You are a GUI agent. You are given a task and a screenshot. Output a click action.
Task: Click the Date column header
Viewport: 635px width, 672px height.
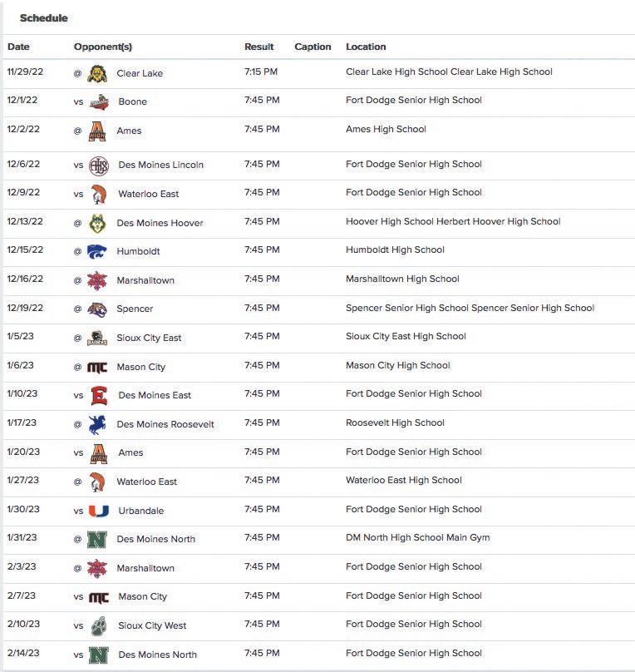18,47
